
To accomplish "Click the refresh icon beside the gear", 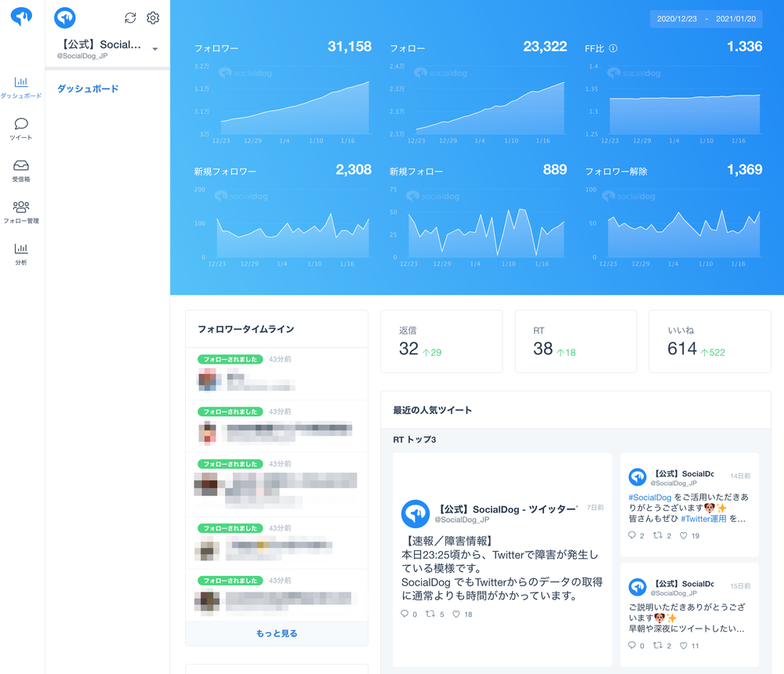I will click(x=130, y=18).
